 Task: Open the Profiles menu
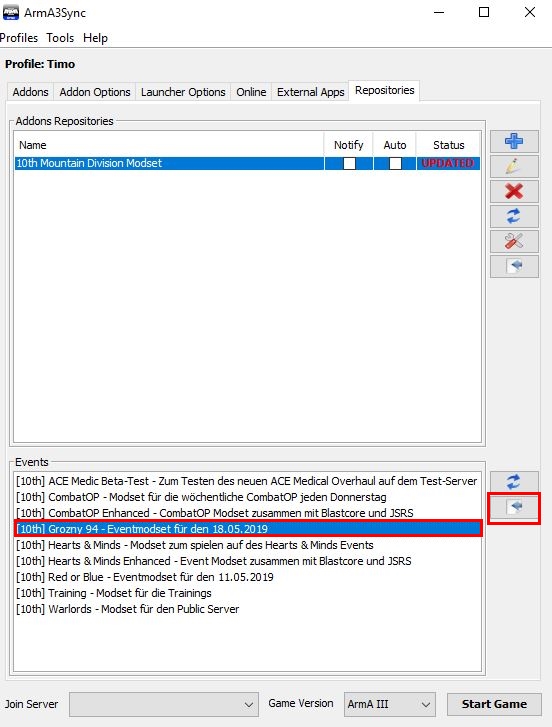pyautogui.click(x=19, y=38)
